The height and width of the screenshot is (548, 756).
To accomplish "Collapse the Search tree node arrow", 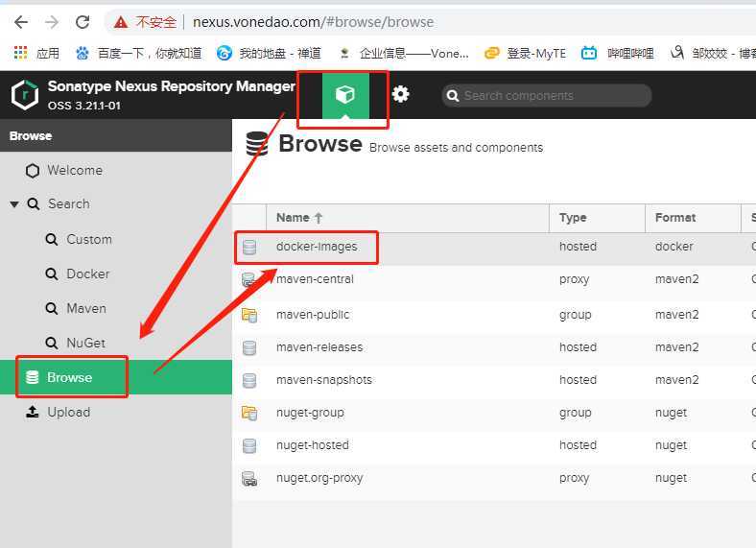I will (14, 204).
